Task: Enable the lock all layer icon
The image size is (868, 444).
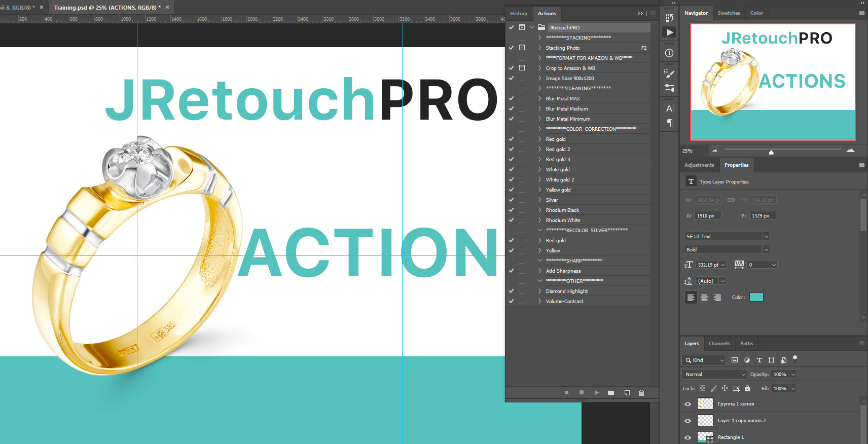Action: click(x=747, y=389)
